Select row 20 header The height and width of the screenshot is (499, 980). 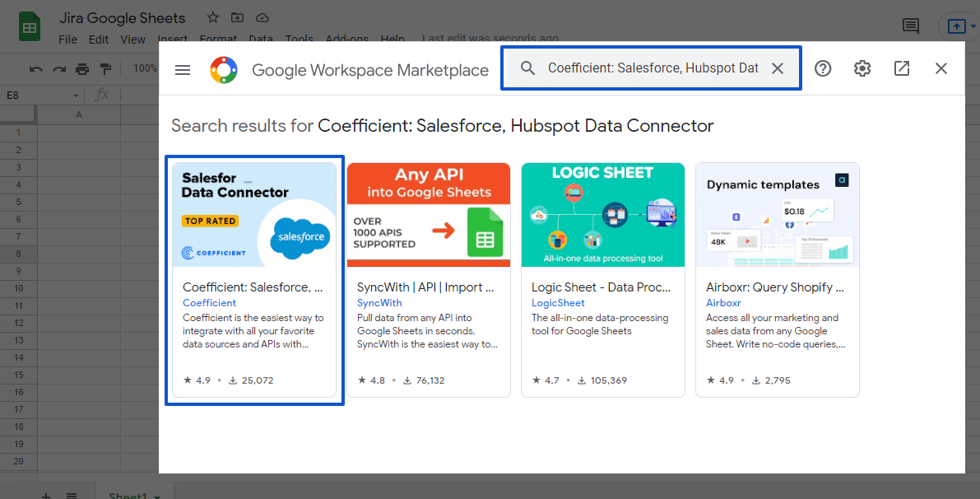pyautogui.click(x=18, y=461)
